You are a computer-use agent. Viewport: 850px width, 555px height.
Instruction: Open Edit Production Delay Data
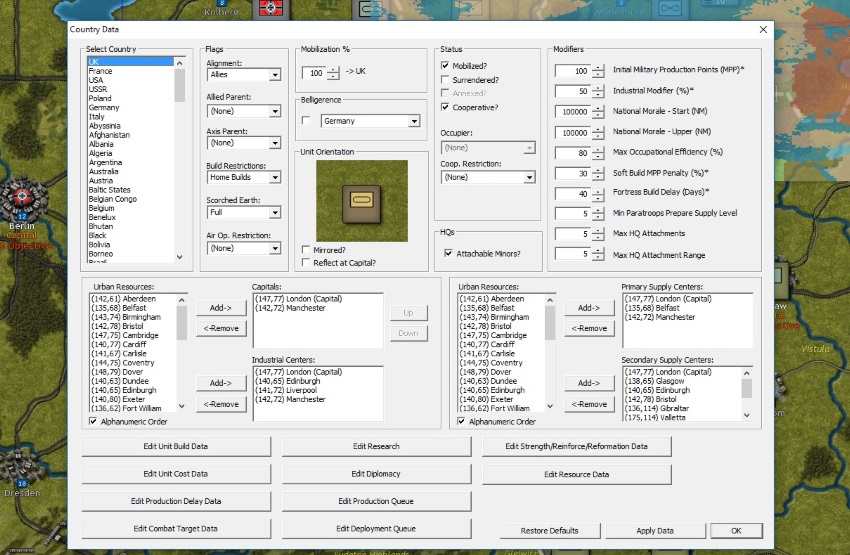coord(176,501)
